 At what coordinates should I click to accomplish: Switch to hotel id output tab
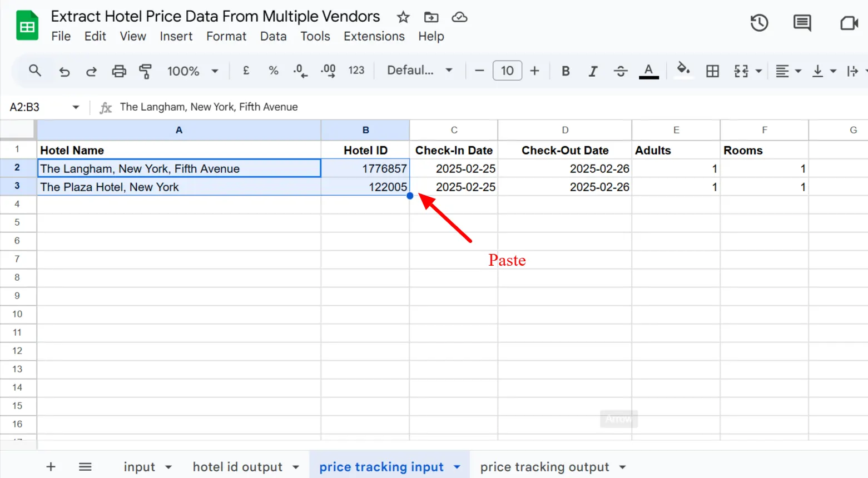point(237,467)
